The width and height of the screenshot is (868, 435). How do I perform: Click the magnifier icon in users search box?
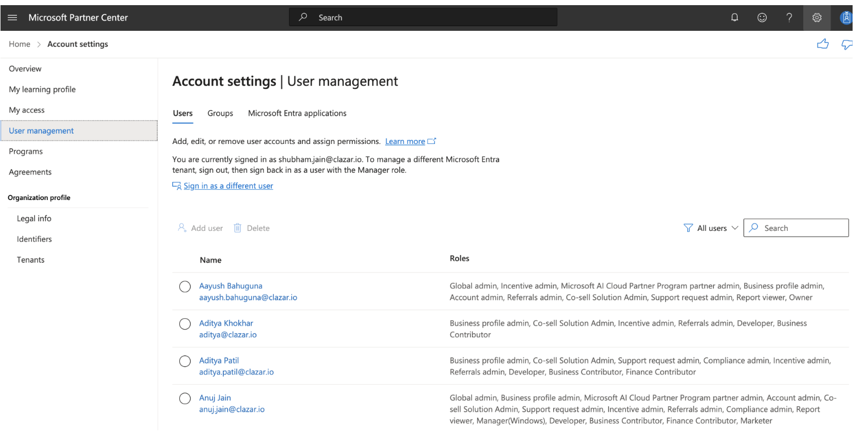(753, 227)
